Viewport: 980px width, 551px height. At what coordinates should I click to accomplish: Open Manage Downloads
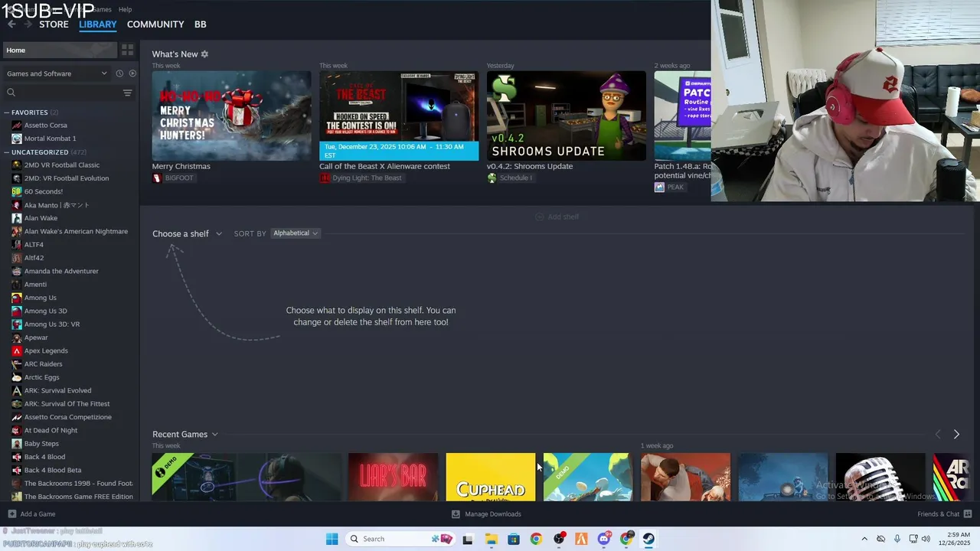point(486,514)
